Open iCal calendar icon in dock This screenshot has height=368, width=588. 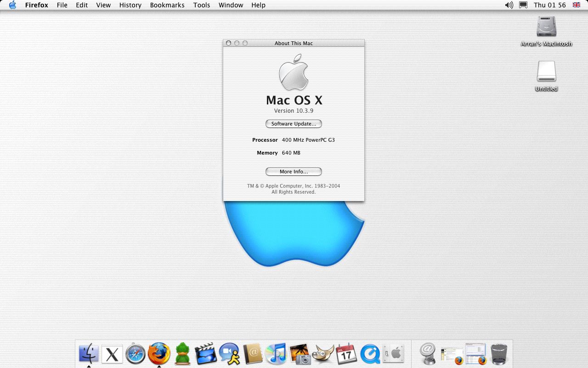coord(346,354)
